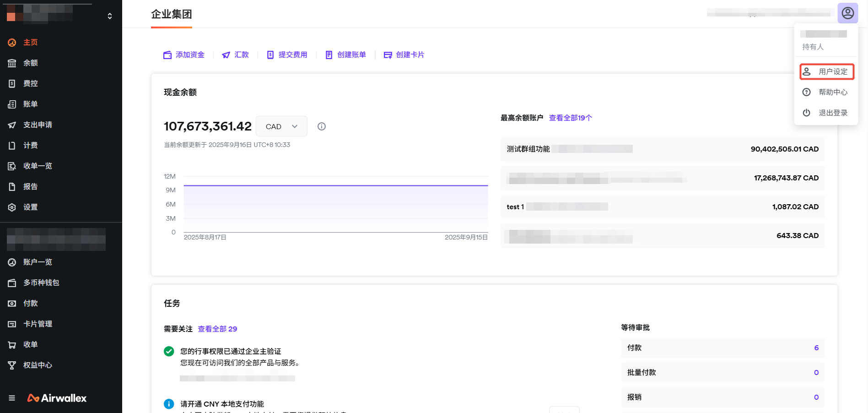
Task: Open 添加资金 wallet icon action
Action: [x=167, y=55]
